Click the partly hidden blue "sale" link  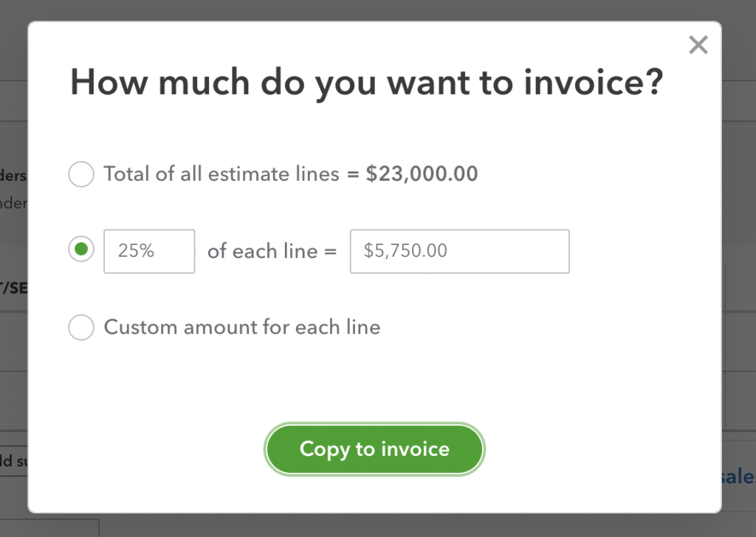click(x=738, y=477)
